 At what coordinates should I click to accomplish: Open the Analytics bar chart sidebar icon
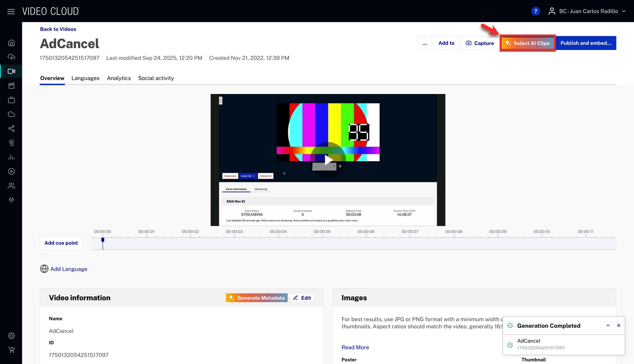click(x=11, y=157)
